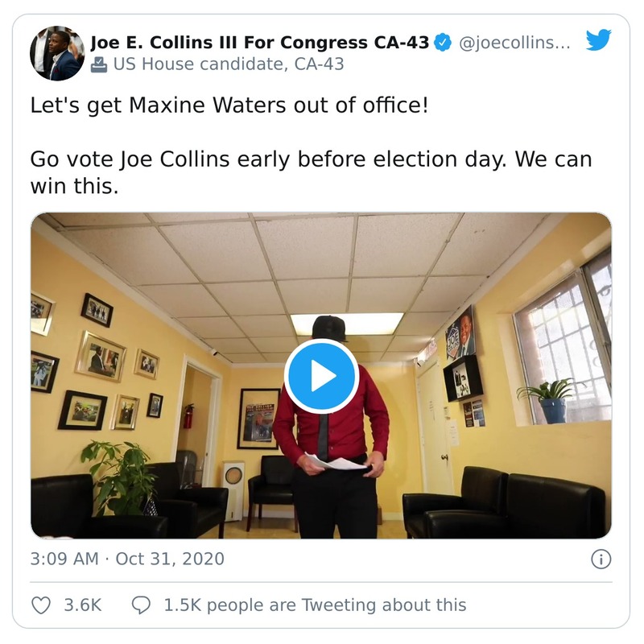Viewport: 644px width, 644px height.
Task: Click the red fire extinguisher in video
Action: 189,415
